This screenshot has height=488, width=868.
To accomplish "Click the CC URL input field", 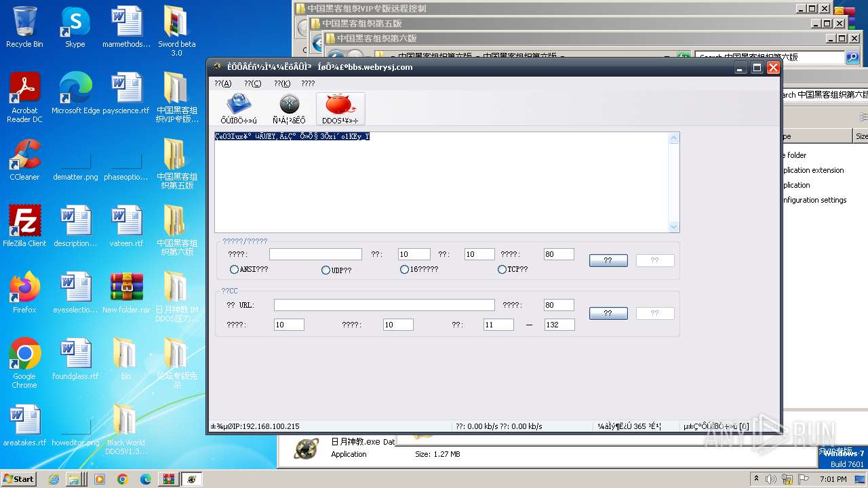I will pyautogui.click(x=384, y=305).
